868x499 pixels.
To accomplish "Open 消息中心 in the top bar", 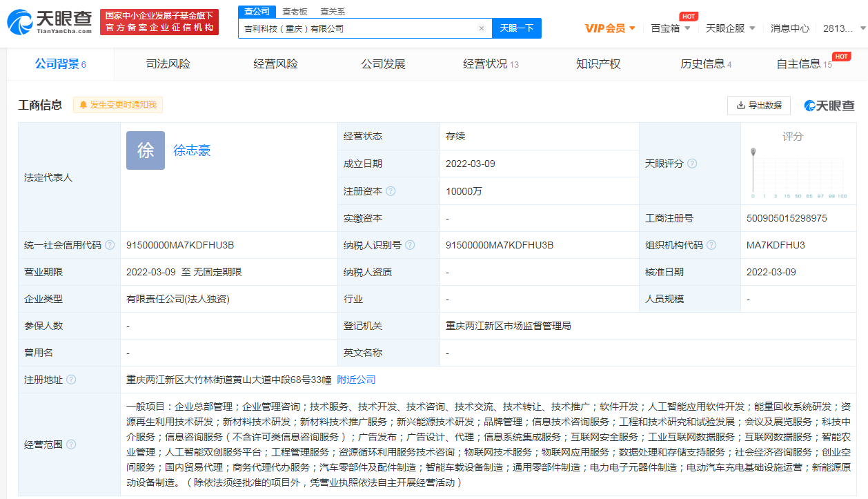I will pyautogui.click(x=790, y=28).
